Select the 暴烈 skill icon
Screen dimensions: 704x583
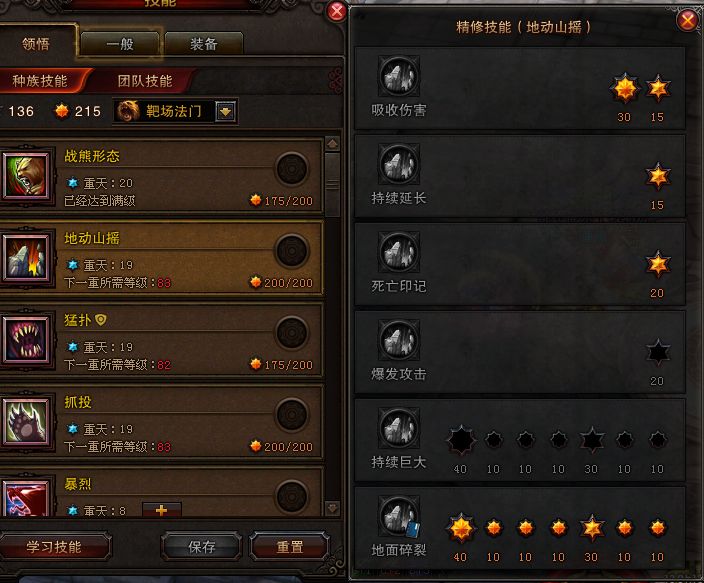tap(26, 498)
